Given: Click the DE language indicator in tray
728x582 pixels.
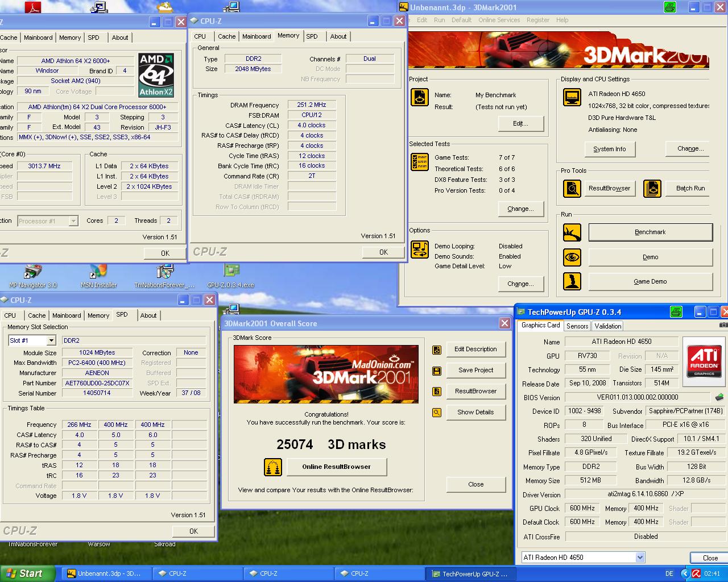Looking at the screenshot, I should 669,574.
